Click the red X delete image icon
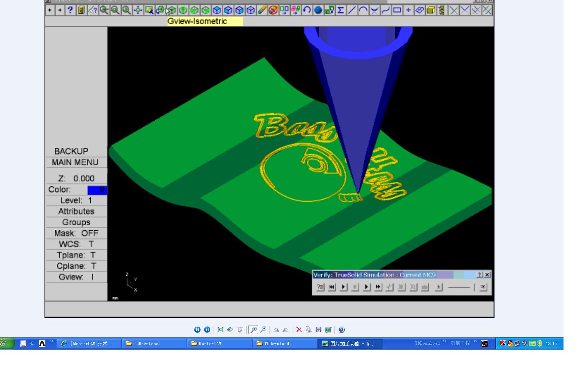Viewport: 588px width, 368px height. click(x=299, y=330)
